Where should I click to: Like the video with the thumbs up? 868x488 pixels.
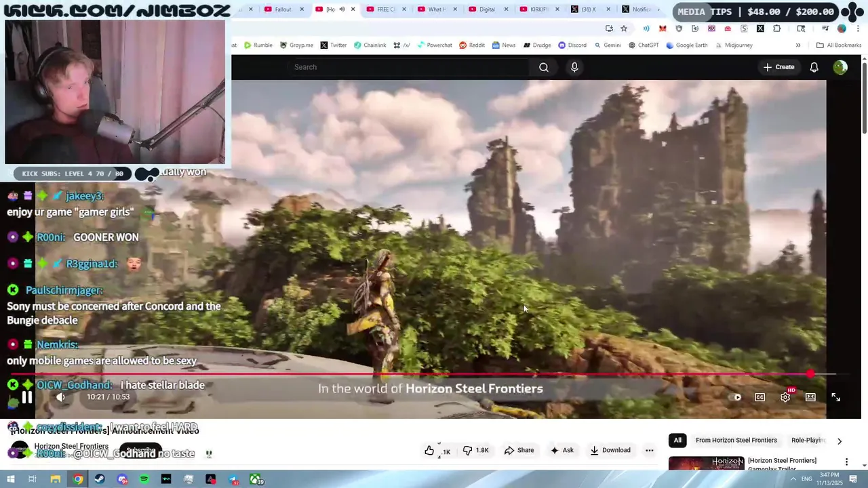coord(437,450)
